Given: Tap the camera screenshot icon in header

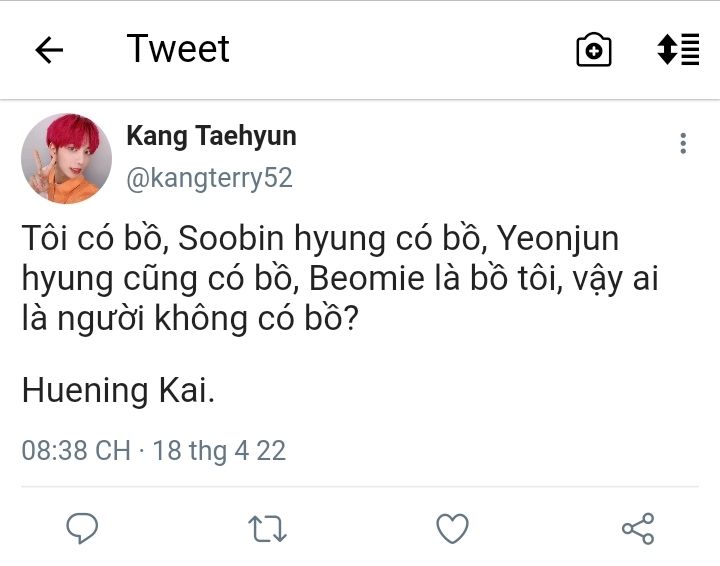Looking at the screenshot, I should [x=593, y=50].
